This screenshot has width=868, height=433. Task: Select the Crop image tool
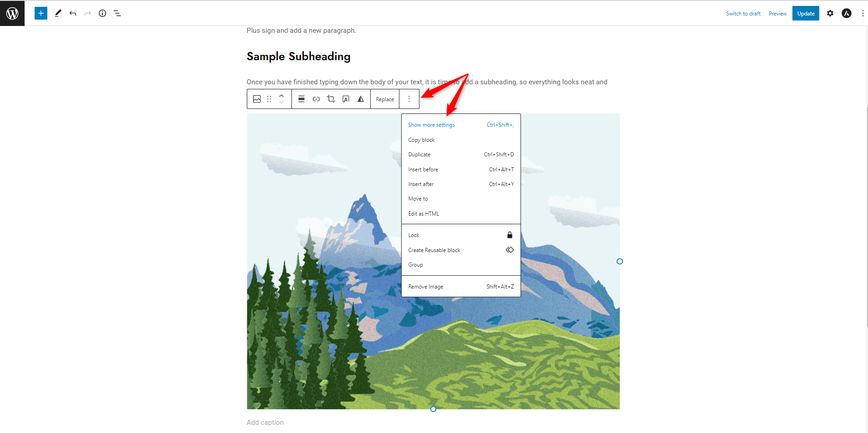coord(331,99)
